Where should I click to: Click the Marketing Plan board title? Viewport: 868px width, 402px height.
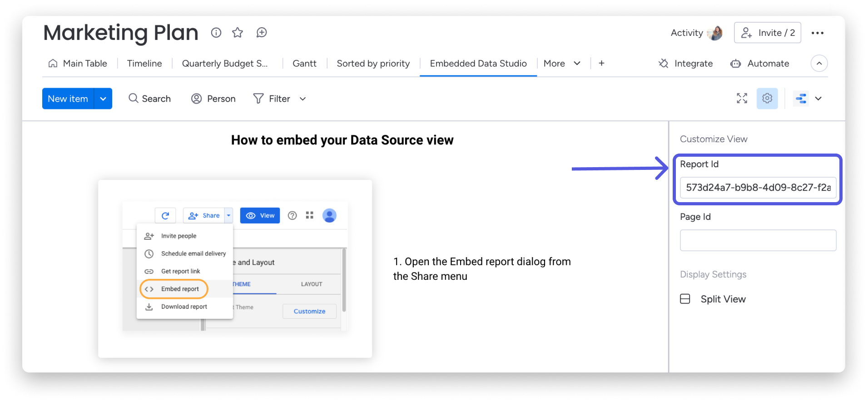point(121,33)
